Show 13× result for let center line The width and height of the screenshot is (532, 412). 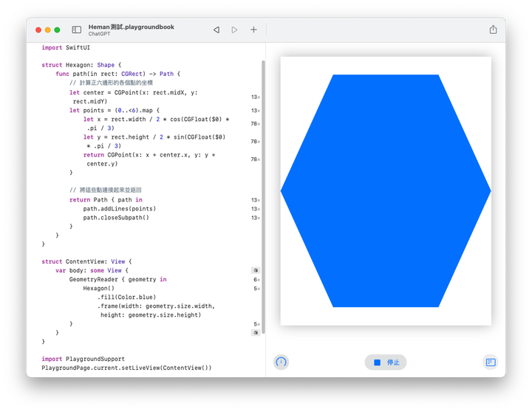click(x=256, y=97)
